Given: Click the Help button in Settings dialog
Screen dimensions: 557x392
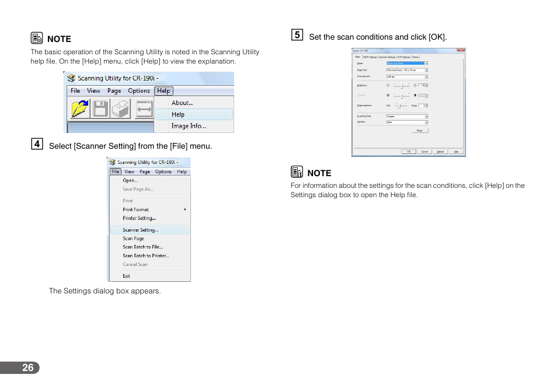Looking at the screenshot, I should pyautogui.click(x=456, y=152).
